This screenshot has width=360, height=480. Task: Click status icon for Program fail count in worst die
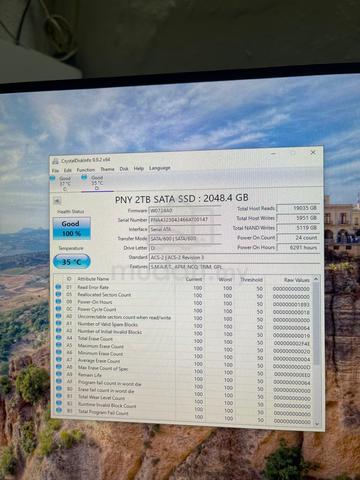(59, 381)
